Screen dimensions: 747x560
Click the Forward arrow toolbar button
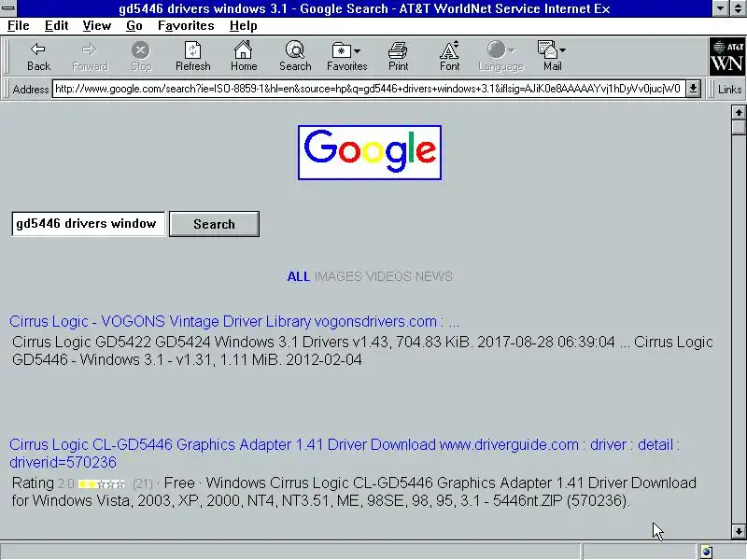point(90,56)
